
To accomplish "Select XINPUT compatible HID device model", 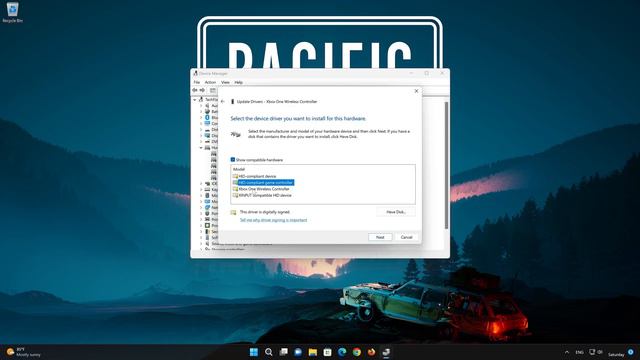I will pos(265,196).
